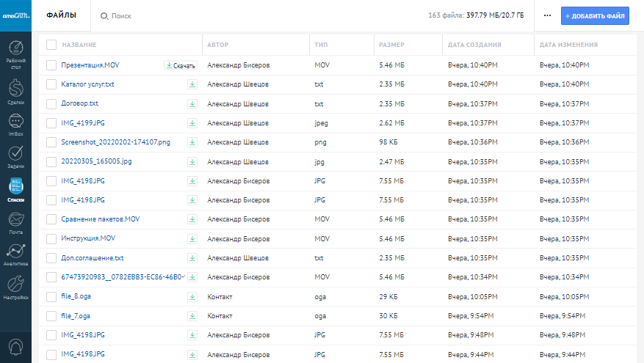Image resolution: width=644 pixels, height=363 pixels.
Task: Select the checkbox for Презентация.MOV
Action: click(x=51, y=65)
